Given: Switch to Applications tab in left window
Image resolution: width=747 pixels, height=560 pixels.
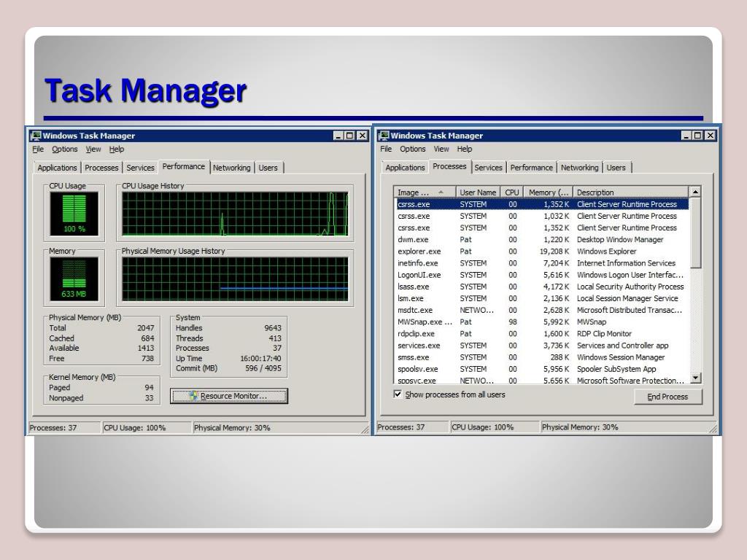Looking at the screenshot, I should [x=57, y=168].
